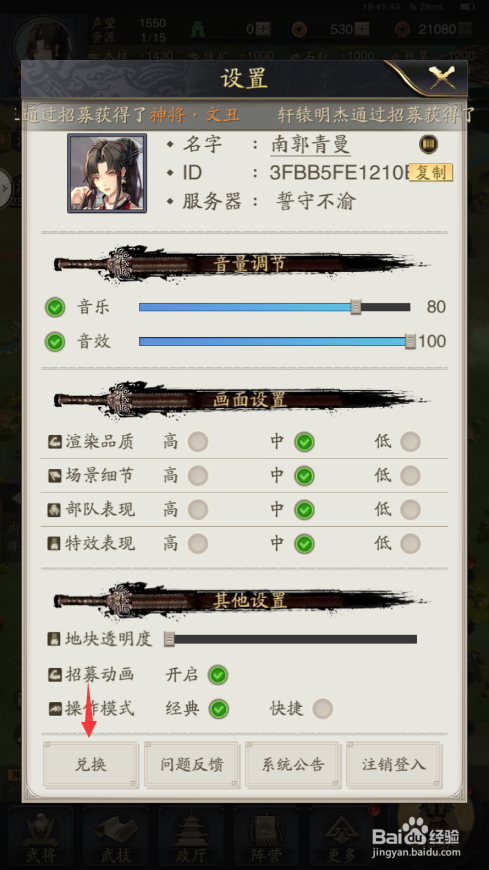Toggle the 音效 sound effects checkbox
The image size is (489, 870).
[55, 342]
